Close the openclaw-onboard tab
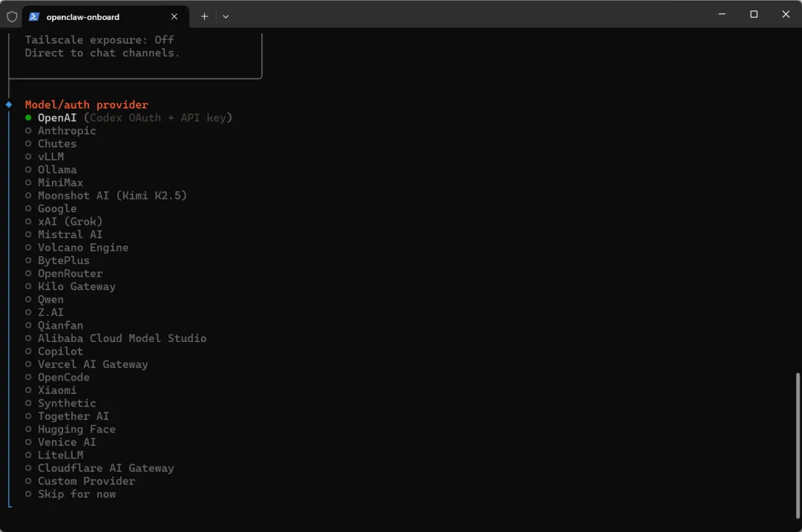Image resolution: width=802 pixels, height=532 pixels. 175,17
